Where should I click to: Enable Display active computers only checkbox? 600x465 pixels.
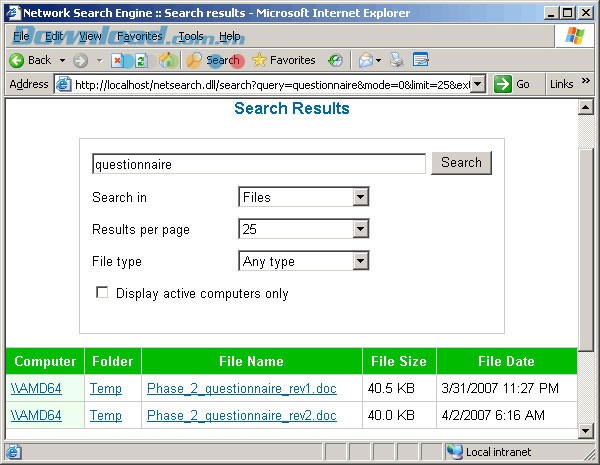pos(102,292)
